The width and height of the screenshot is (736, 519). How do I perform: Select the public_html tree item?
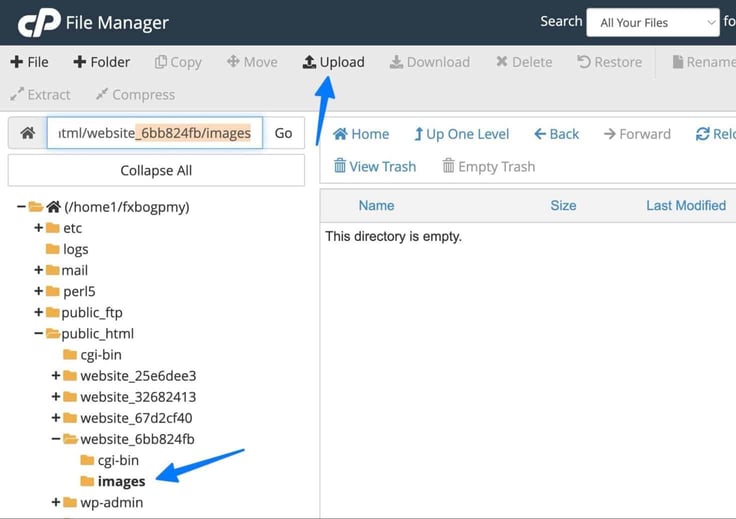[98, 334]
